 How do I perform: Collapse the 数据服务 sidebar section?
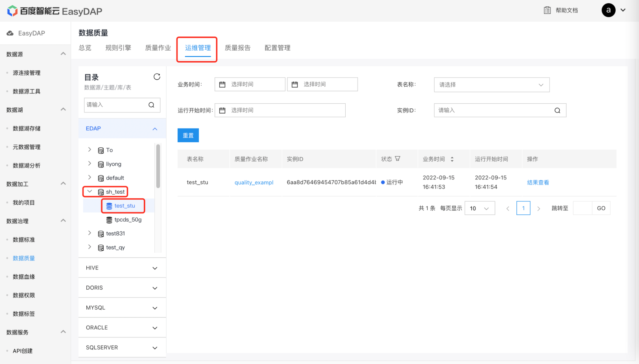[63, 332]
